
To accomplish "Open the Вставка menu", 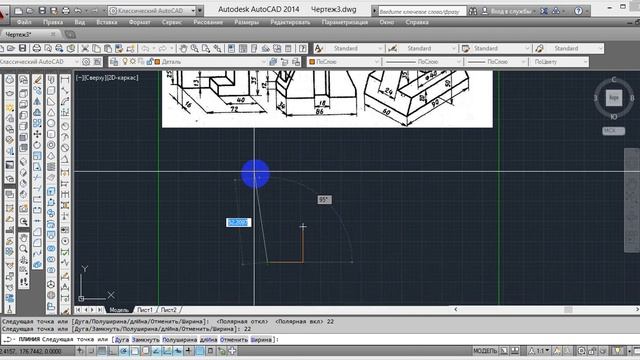I will (x=107, y=22).
